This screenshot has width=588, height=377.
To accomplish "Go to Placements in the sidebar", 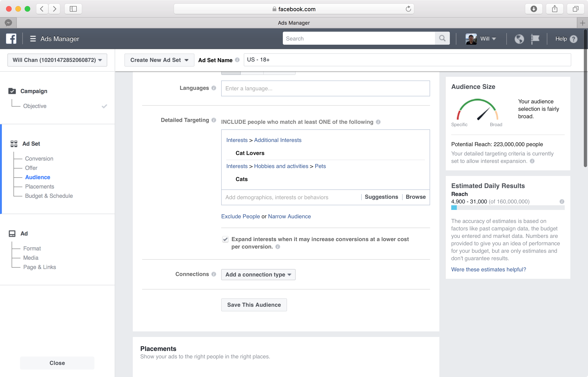I will [x=40, y=187].
